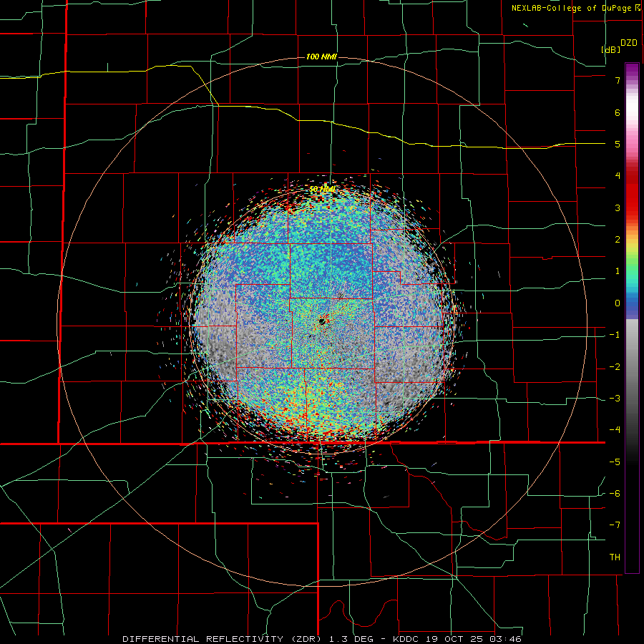This screenshot has width=644, height=644.
Task: Click the -3 tick label on the color scale
Action: point(615,399)
